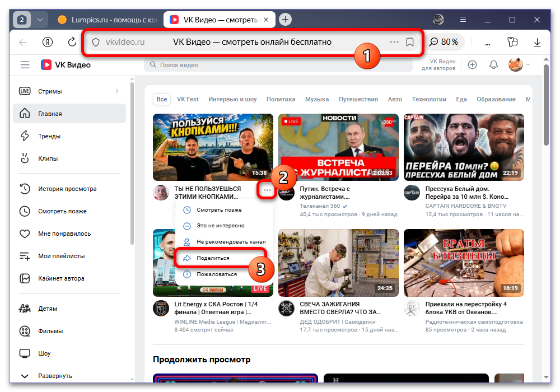Screen dimensions: 560x392
Task: Select the Все category tab
Action: point(162,99)
